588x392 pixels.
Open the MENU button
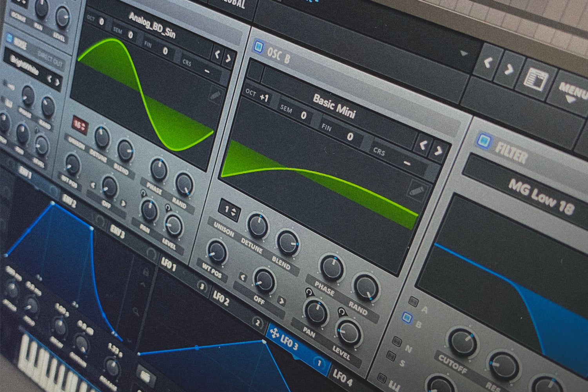573,92
